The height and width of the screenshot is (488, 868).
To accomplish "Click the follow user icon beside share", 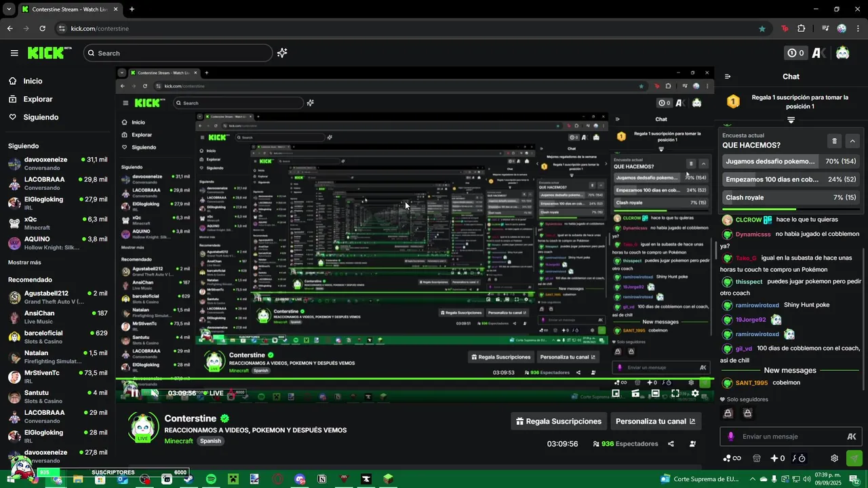I will [x=692, y=444].
